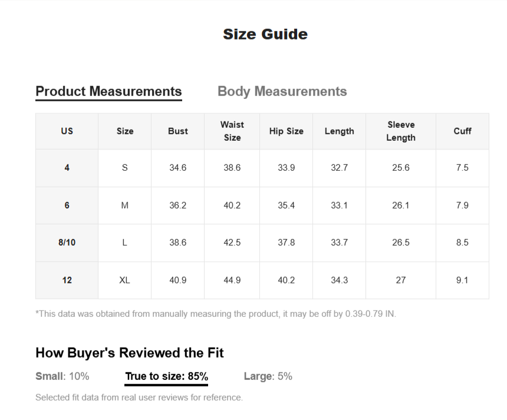Click the 'How Buyer's Reviewed the Fit' heading
The height and width of the screenshot is (420, 507).
point(130,353)
